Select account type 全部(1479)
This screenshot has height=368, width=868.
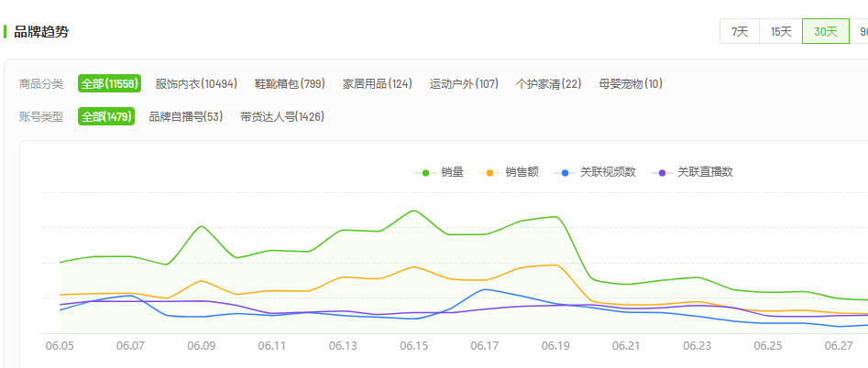pyautogui.click(x=106, y=117)
